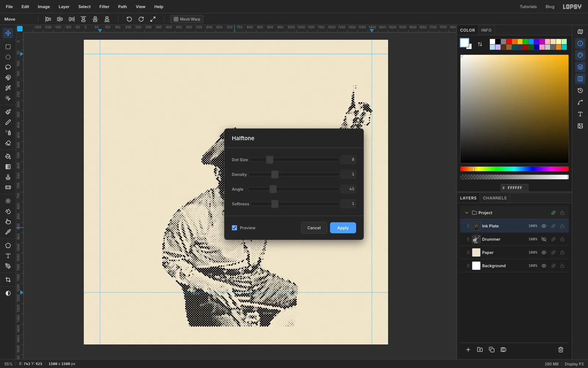The width and height of the screenshot is (588, 368).
Task: Select the Gradient tool
Action: coord(8,167)
